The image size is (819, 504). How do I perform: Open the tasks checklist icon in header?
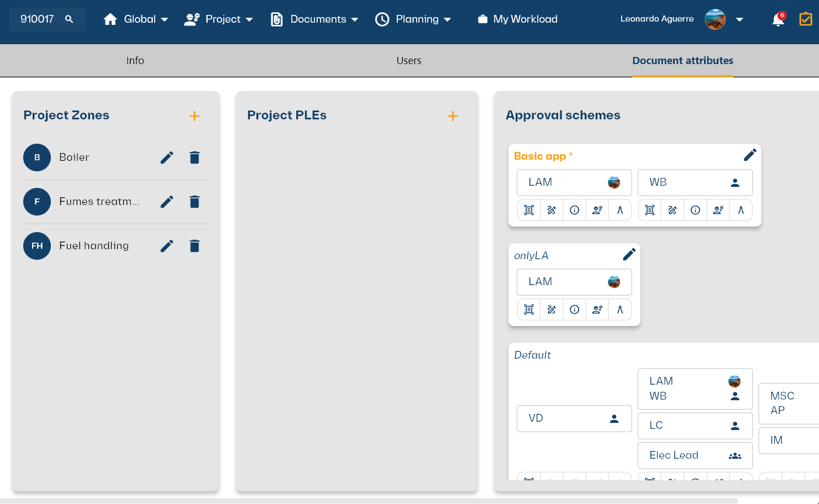pyautogui.click(x=806, y=19)
